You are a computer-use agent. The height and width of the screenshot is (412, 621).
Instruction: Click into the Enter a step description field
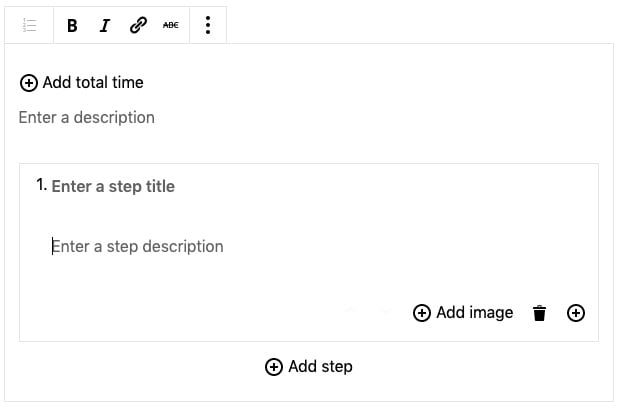pyautogui.click(x=138, y=246)
